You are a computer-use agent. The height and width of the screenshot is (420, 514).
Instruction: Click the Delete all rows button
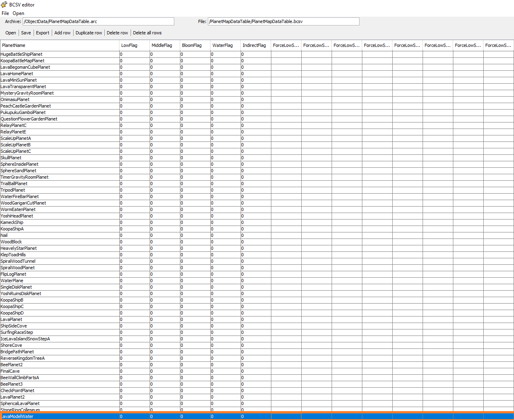pyautogui.click(x=147, y=33)
